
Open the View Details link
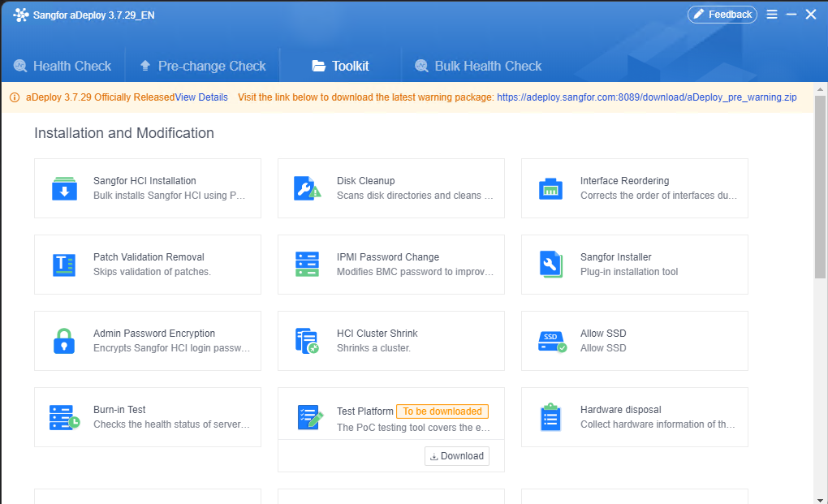[x=201, y=97]
